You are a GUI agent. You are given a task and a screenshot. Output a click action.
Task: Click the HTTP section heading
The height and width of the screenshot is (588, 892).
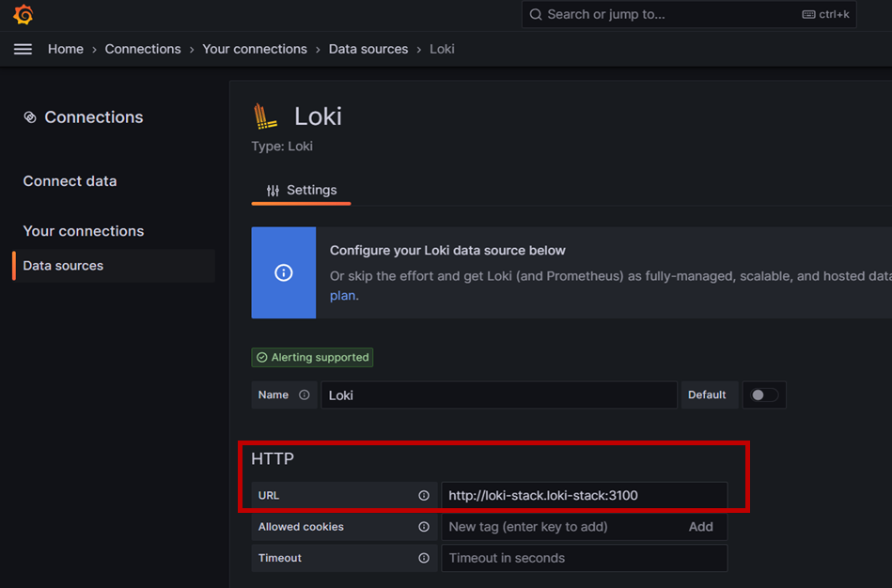[273, 459]
